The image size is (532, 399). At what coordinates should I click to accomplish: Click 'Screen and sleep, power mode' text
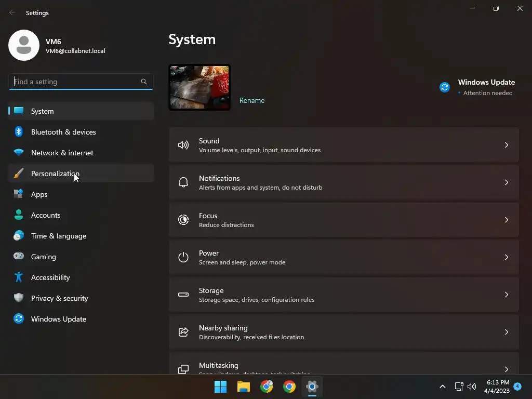[242, 262]
